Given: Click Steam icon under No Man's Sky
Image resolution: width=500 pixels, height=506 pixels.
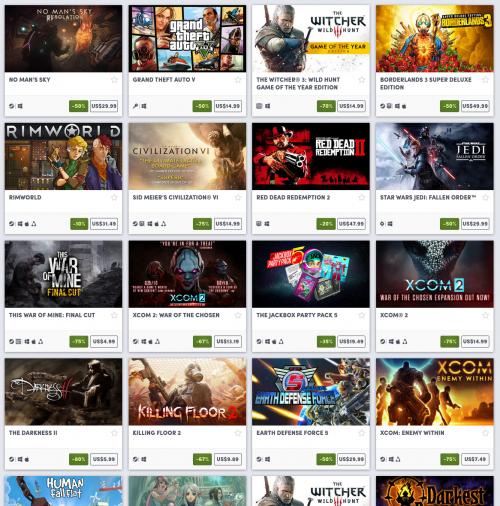Looking at the screenshot, I should [x=12, y=106].
